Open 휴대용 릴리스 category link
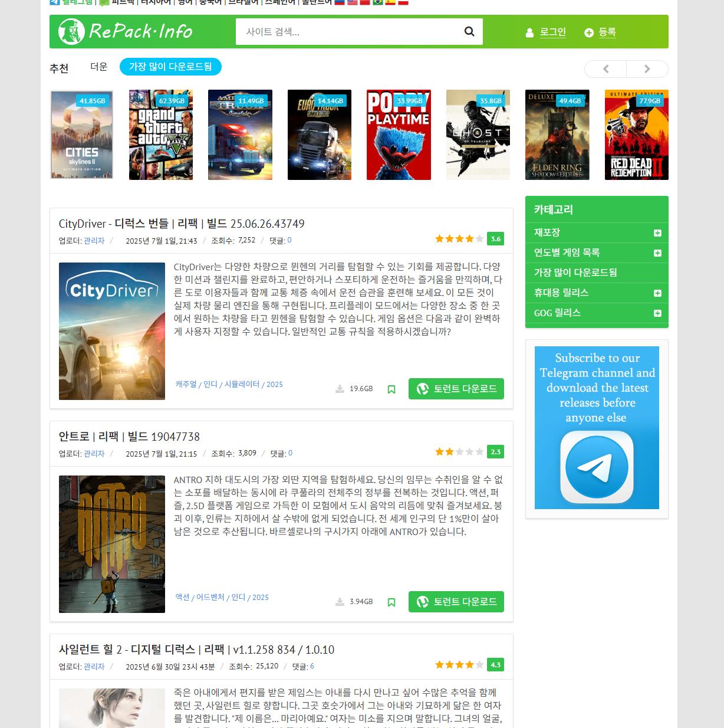The height and width of the screenshot is (728, 724). point(561,293)
